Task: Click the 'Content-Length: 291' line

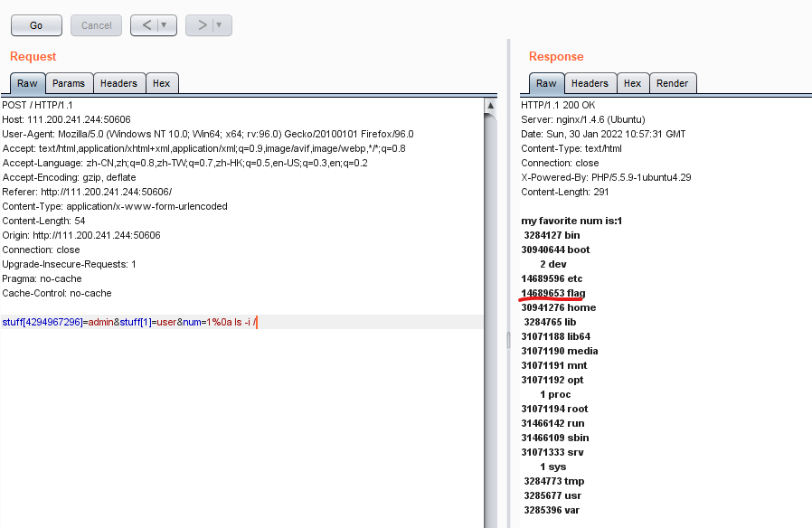Action: point(565,192)
